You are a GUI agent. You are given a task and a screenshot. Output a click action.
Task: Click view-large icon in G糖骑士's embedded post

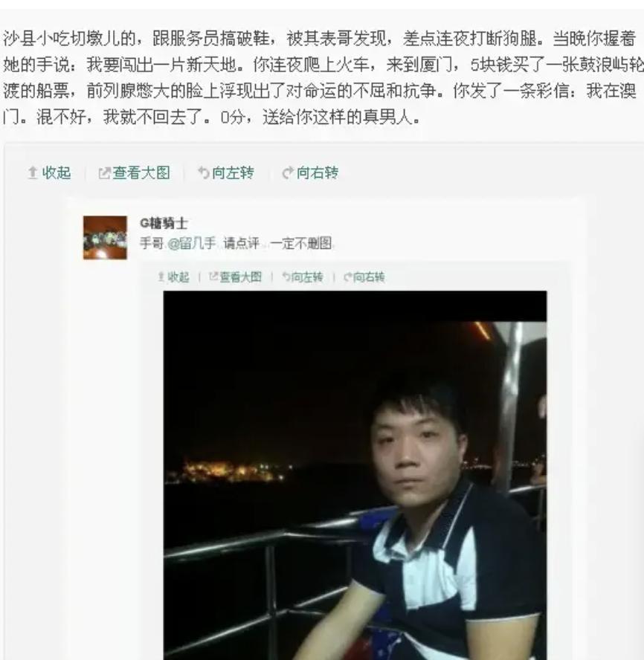(213, 276)
